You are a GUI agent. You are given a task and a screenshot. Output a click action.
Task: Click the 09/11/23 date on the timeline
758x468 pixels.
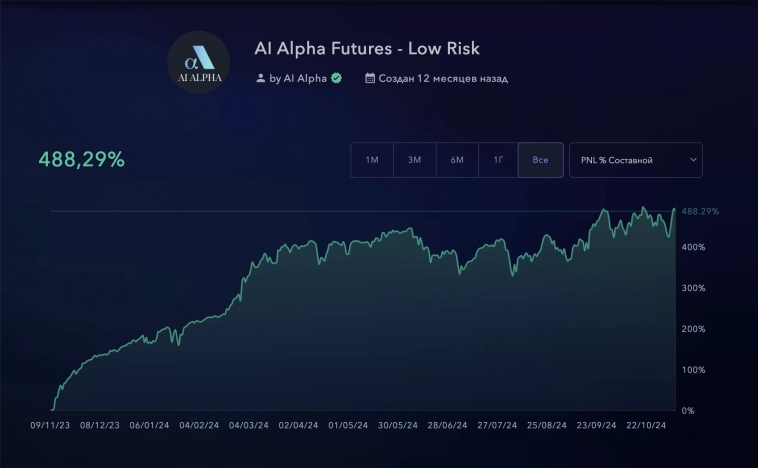50,425
